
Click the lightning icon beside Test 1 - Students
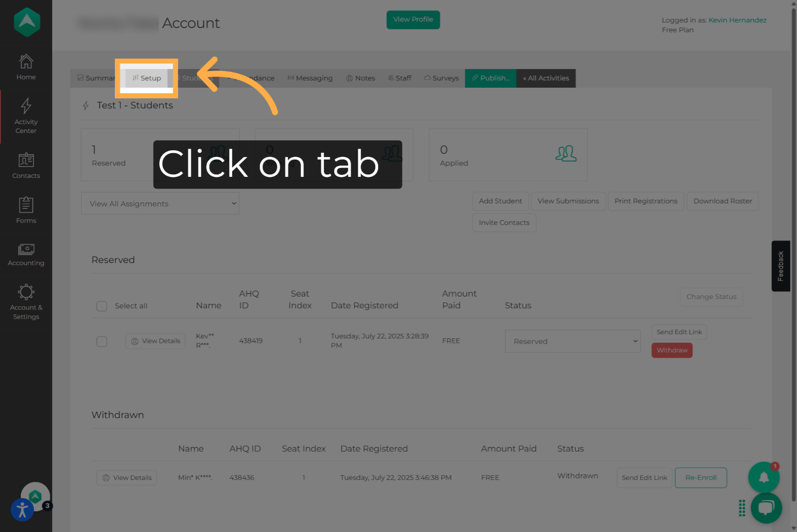86,105
